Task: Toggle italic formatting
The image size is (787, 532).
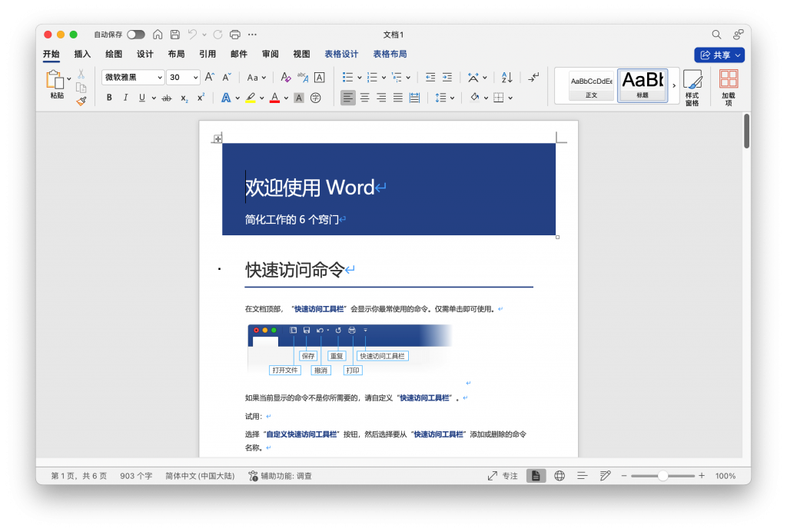Action: [125, 98]
